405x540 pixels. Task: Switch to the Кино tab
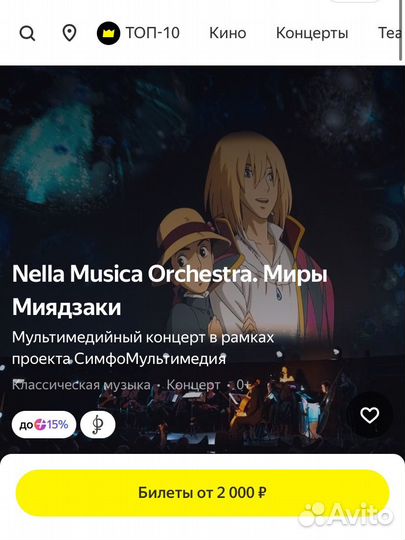click(228, 33)
